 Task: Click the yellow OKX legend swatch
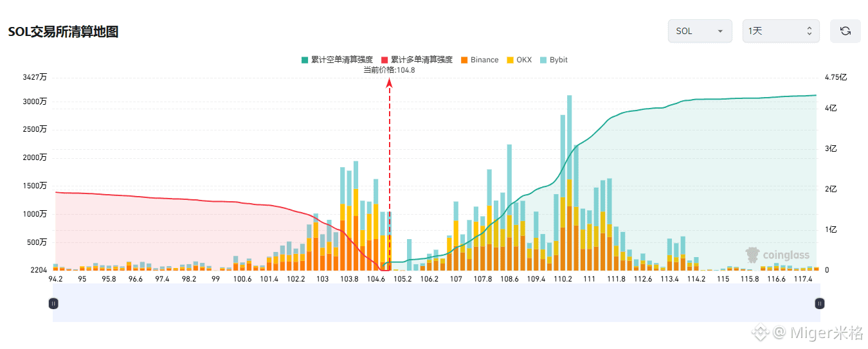coord(511,60)
